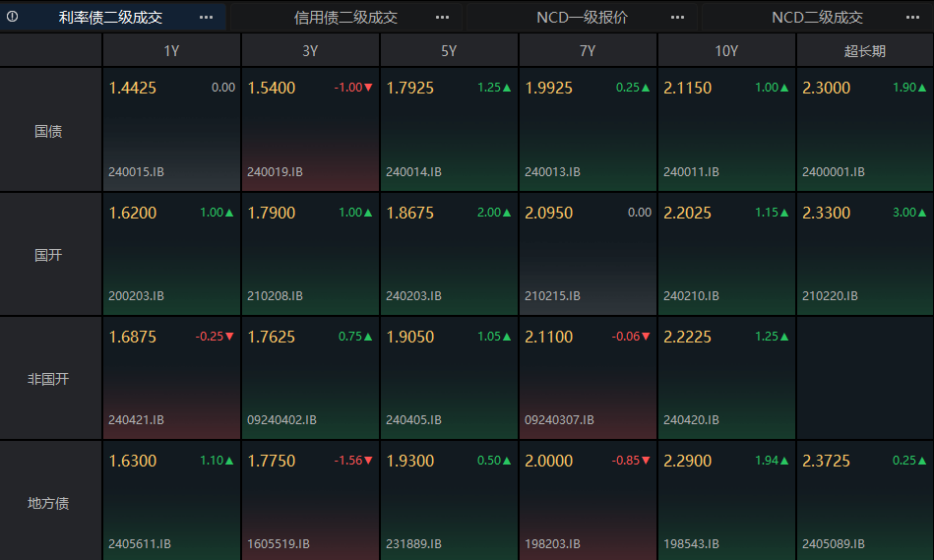Open the more options menu for NCD二级成交
934x560 pixels.
(912, 18)
